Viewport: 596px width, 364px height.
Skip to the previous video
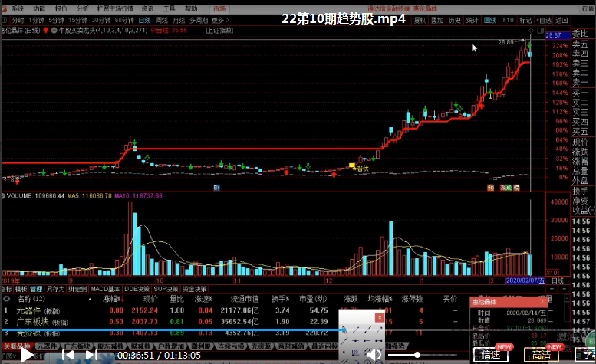click(68, 355)
